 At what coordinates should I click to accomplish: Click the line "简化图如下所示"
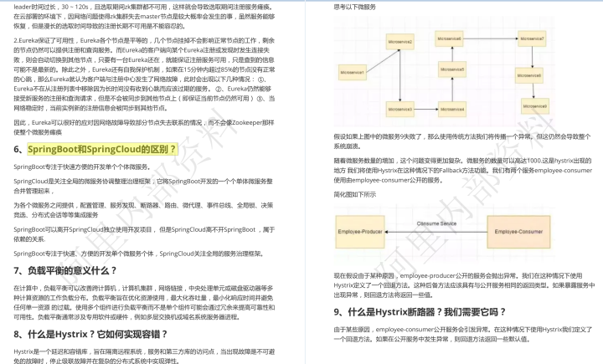[x=354, y=194]
